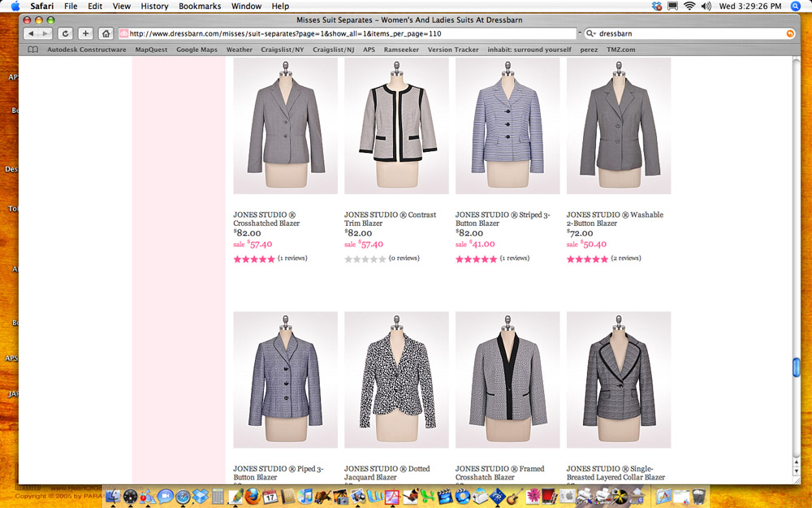Click the sale price '$41.00'
The width and height of the screenshot is (812, 508).
pyautogui.click(x=482, y=244)
